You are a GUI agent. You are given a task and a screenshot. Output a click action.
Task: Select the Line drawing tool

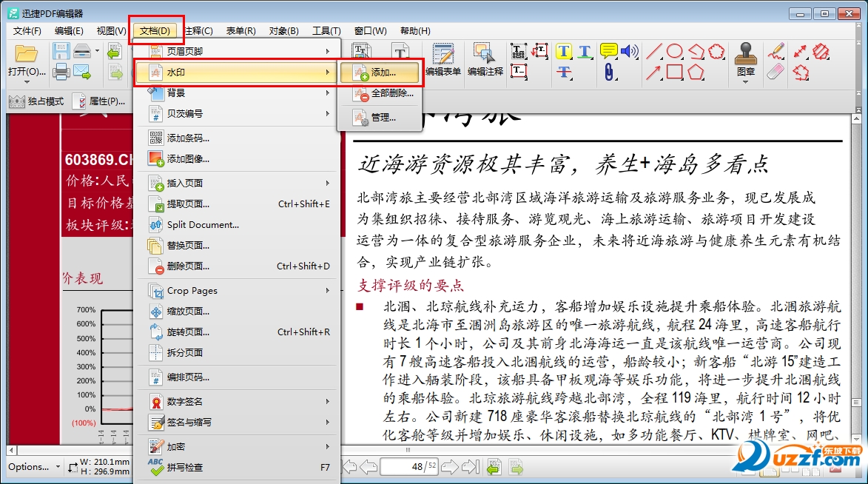tap(653, 52)
